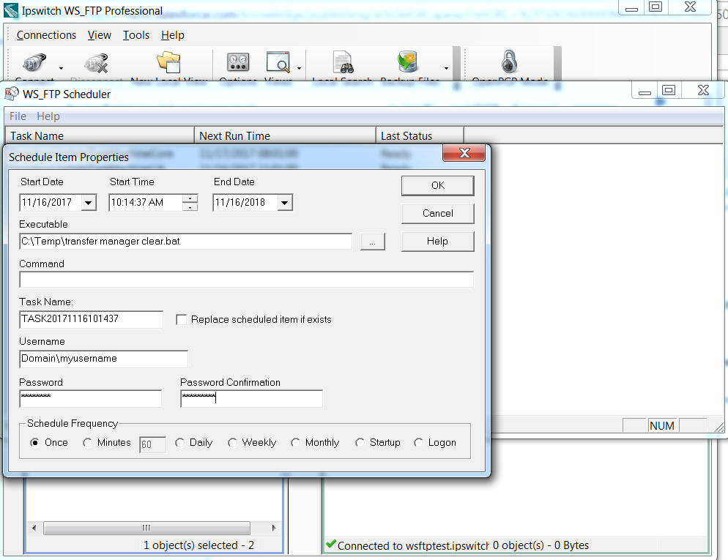Confirm the schedule with OK
The width and height of the screenshot is (728, 560).
click(x=437, y=185)
